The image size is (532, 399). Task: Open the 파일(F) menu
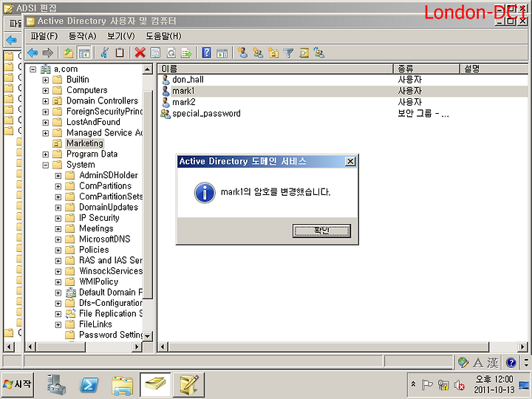point(44,36)
